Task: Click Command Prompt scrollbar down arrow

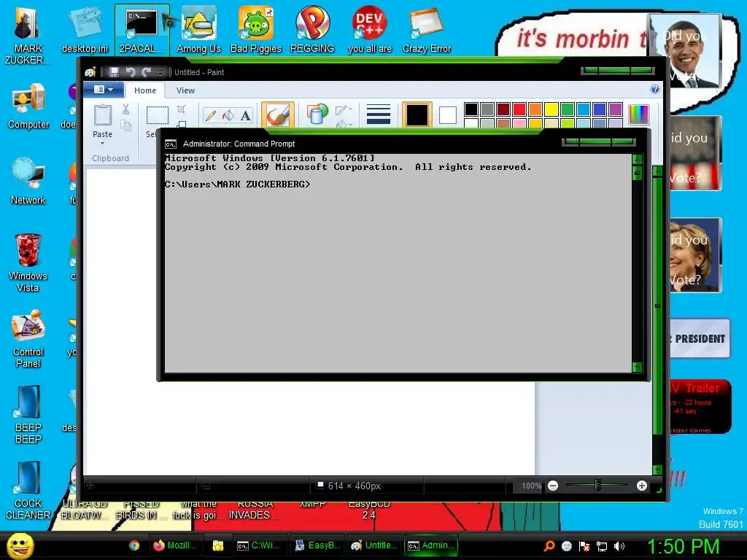Action: (x=637, y=367)
